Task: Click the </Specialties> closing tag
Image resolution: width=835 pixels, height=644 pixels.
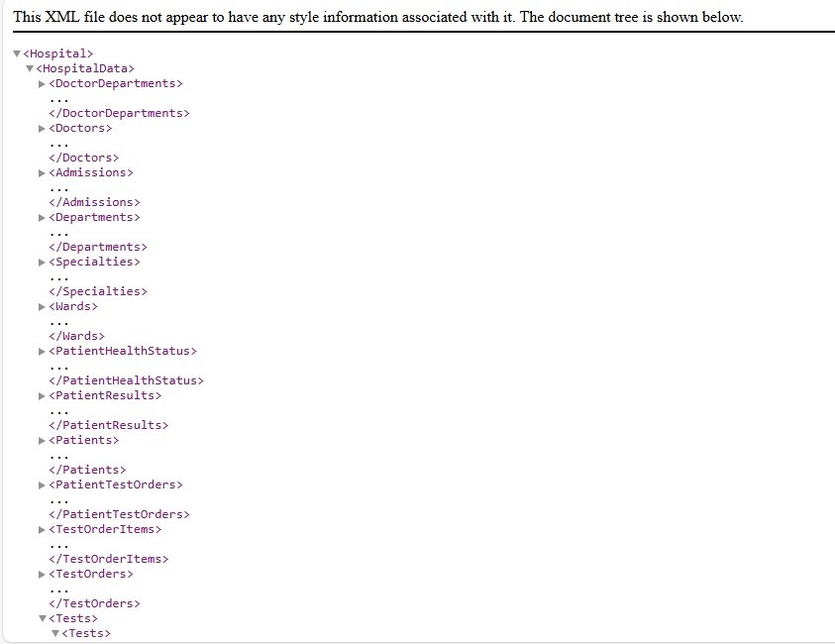Action: [98, 291]
